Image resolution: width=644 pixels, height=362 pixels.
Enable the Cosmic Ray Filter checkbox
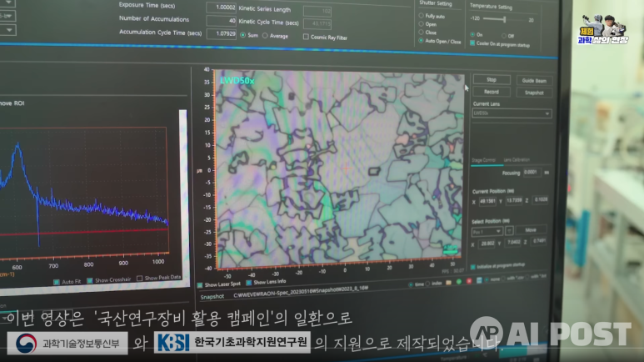[306, 37]
